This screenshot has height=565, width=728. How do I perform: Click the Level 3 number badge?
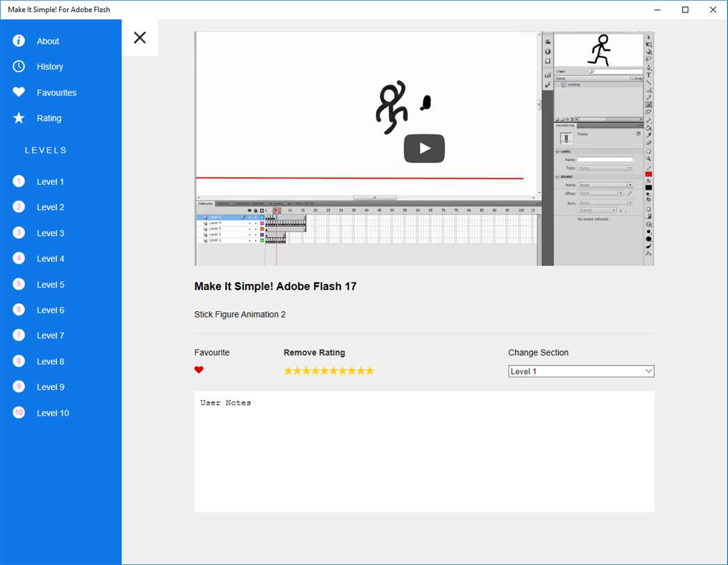click(19, 232)
